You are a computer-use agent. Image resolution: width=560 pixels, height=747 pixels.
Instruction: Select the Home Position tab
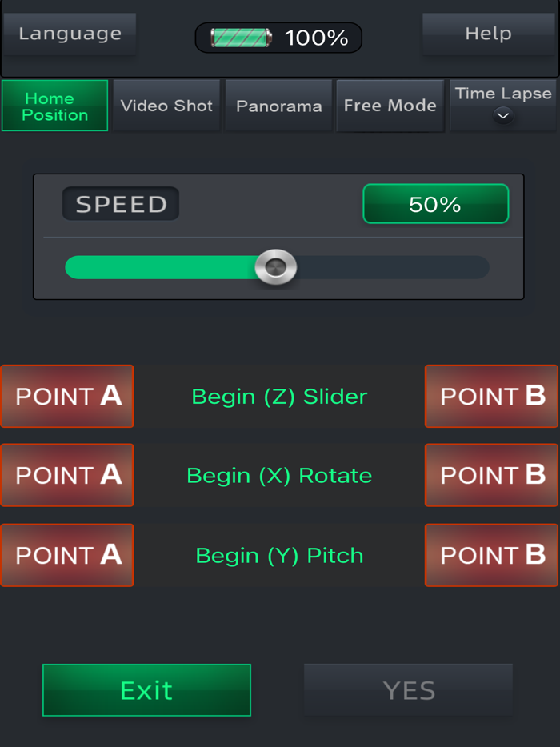point(54,105)
